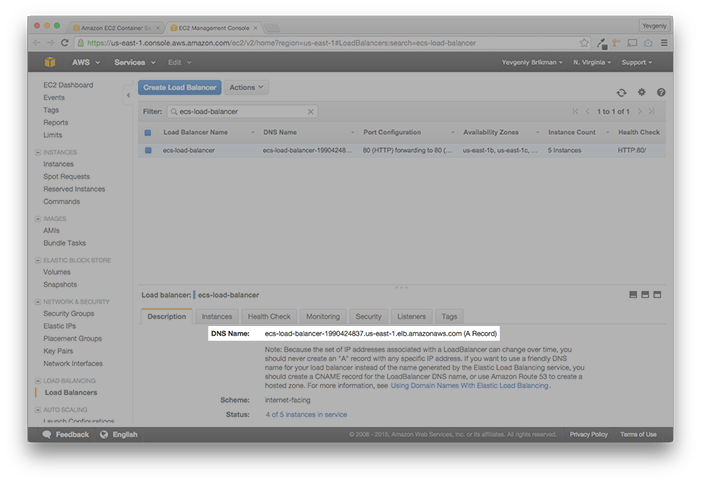Go to previous page of results
This screenshot has width=701, height=482.
pyautogui.click(x=587, y=111)
